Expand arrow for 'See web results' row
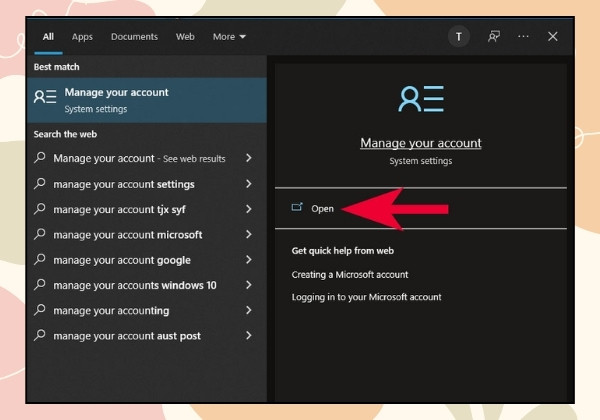Viewport: 600px width, 420px height. 249,158
